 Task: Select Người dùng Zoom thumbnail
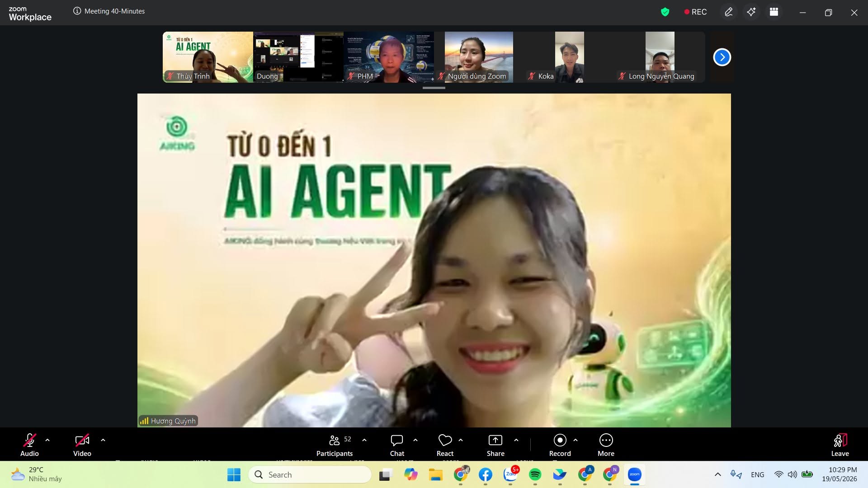[x=479, y=57]
